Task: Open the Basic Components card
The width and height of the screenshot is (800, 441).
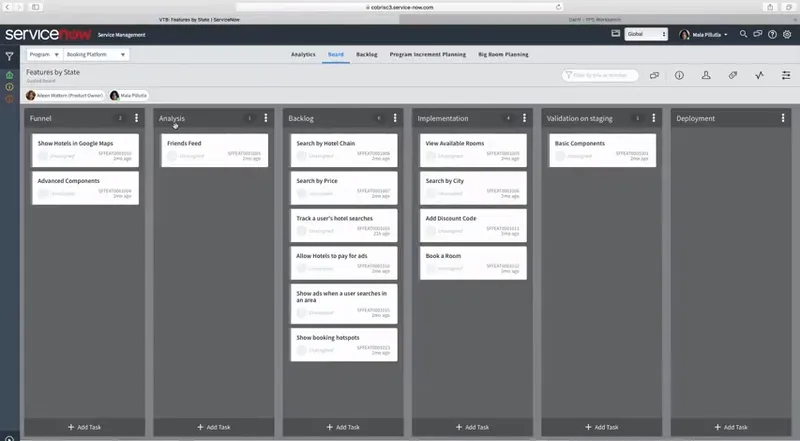Action: (603, 150)
